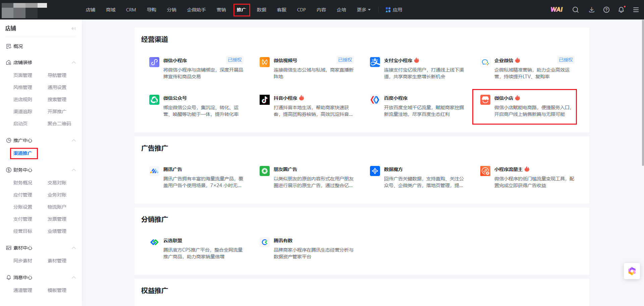Expand the 更多 dropdown in top navigation

[x=364, y=10]
